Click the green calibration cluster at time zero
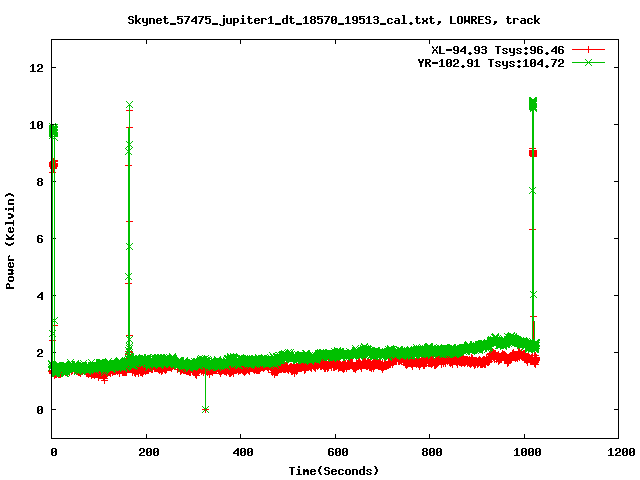Image resolution: width=640 pixels, height=480 pixels. pos(53,131)
